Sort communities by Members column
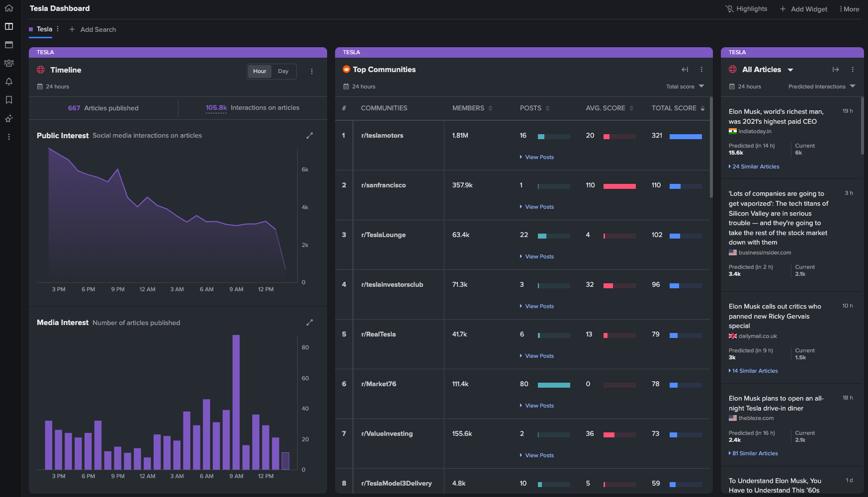Screen dimensions: 868x497 click(x=472, y=108)
